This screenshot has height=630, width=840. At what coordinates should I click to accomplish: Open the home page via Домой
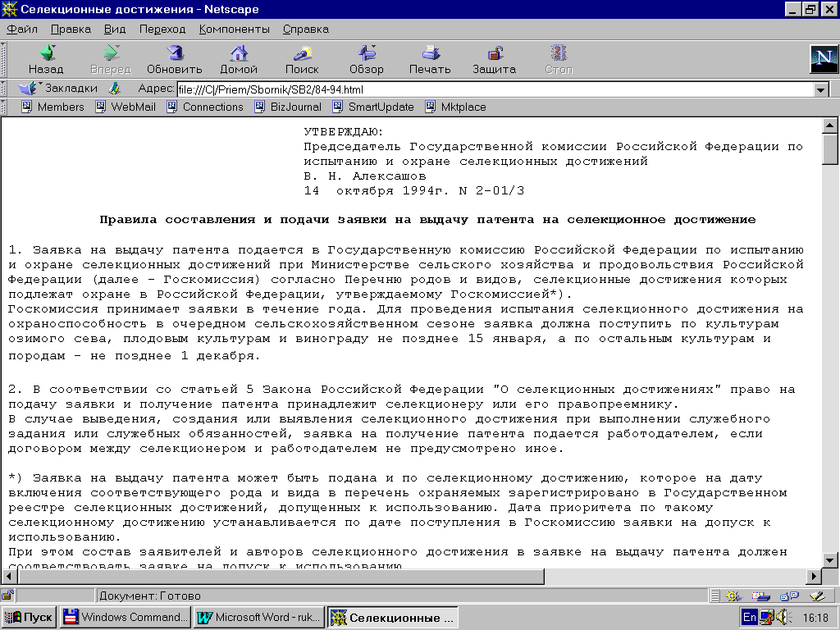click(239, 59)
